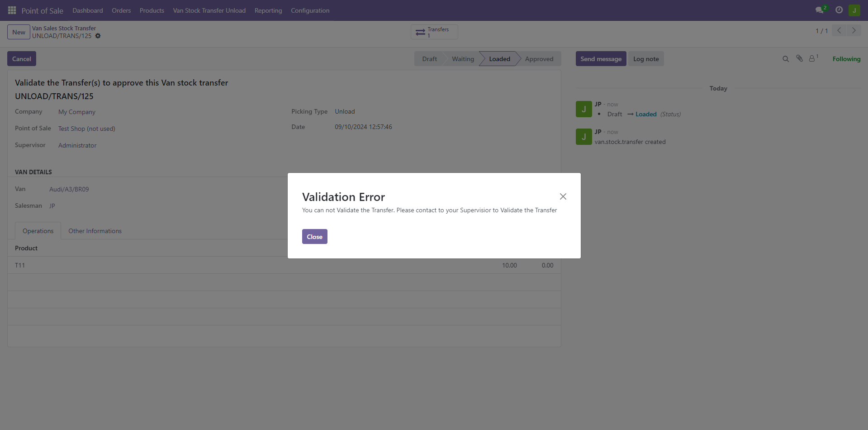Open the Activities clock icon
868x430 pixels.
pos(839,10)
